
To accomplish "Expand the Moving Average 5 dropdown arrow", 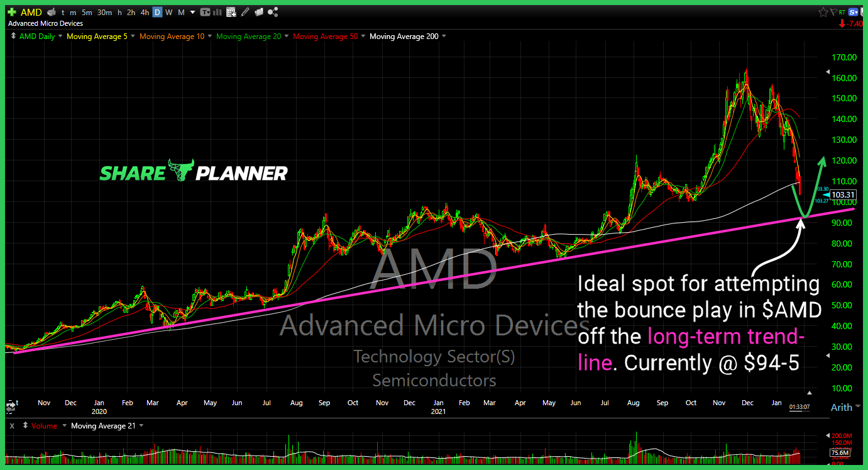I will coord(133,36).
